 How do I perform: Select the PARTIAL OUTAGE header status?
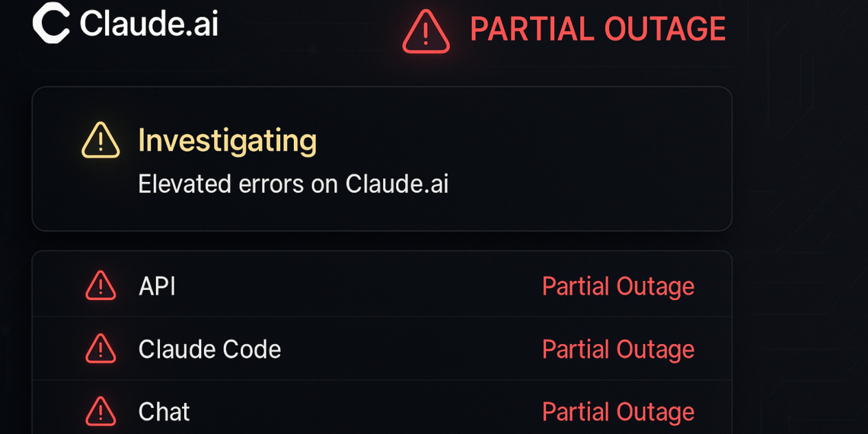coord(598,30)
